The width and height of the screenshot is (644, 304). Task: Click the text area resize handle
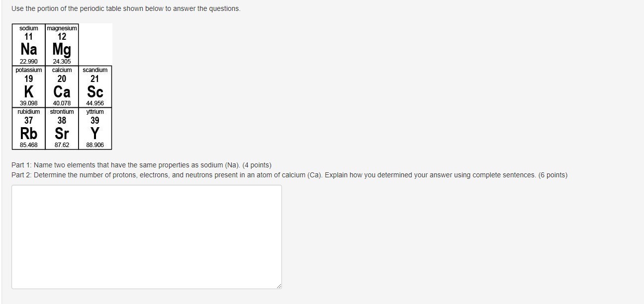(x=278, y=286)
